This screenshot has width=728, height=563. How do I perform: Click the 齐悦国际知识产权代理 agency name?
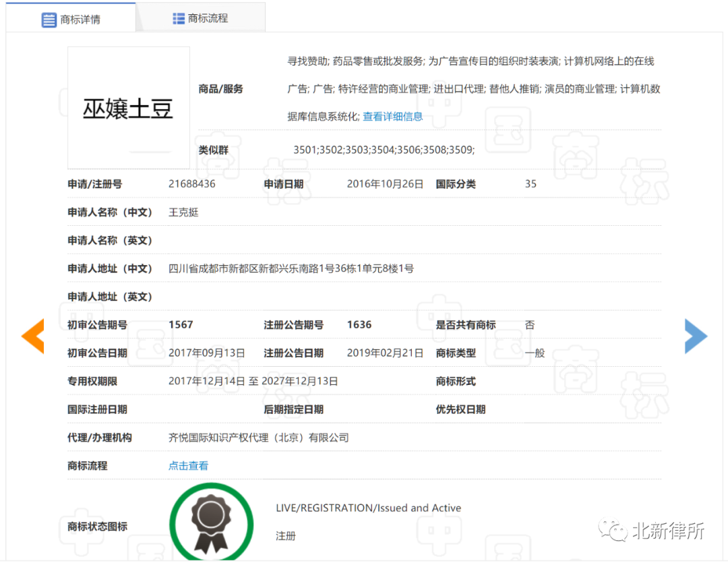tap(259, 437)
